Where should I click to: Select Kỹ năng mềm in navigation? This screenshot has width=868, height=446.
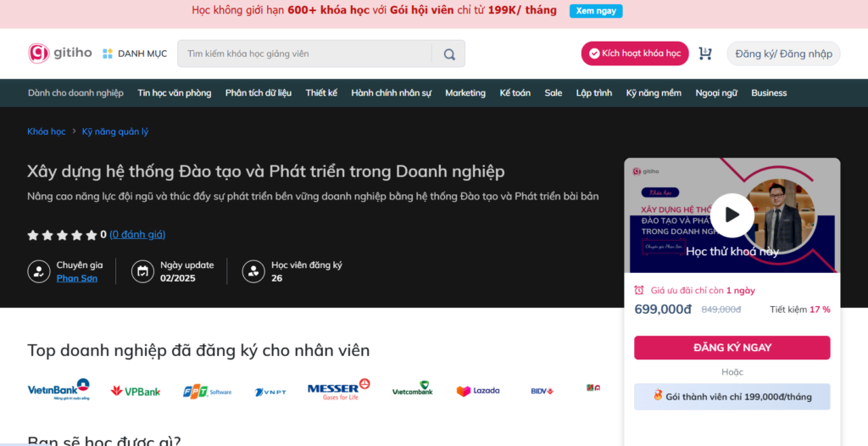click(x=654, y=93)
